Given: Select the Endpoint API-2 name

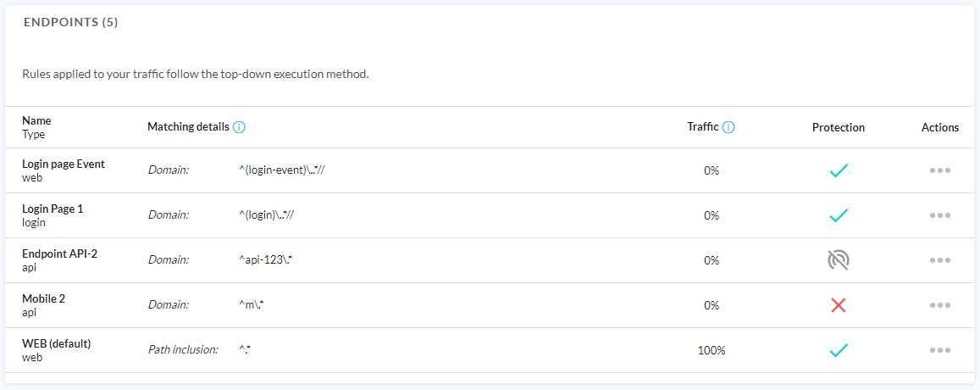Looking at the screenshot, I should pos(59,253).
